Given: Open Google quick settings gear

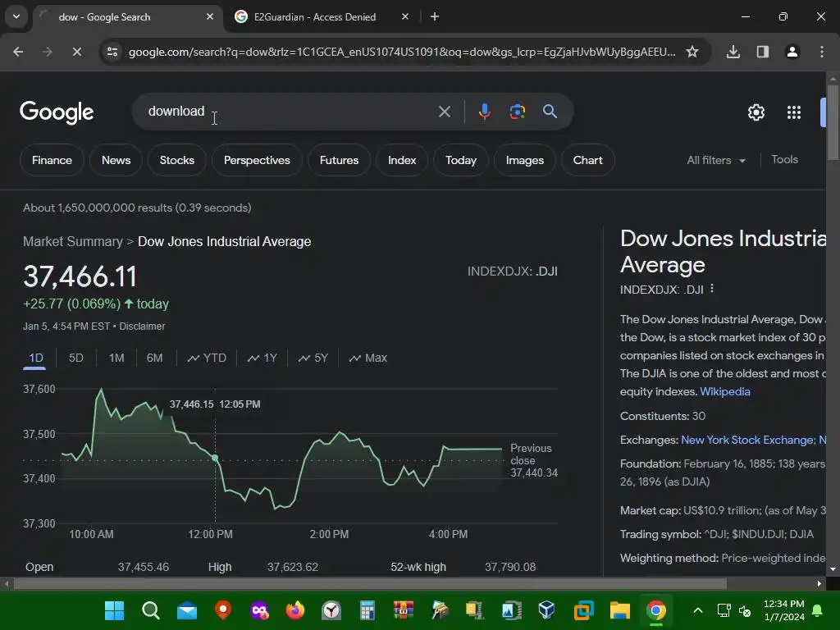Looking at the screenshot, I should (x=756, y=112).
